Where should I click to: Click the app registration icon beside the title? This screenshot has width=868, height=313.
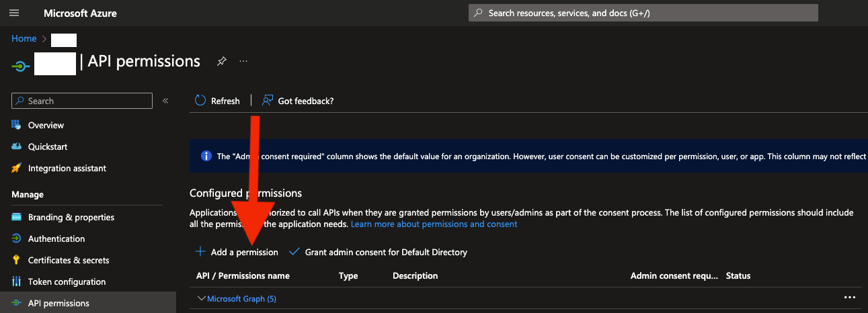coord(21,65)
